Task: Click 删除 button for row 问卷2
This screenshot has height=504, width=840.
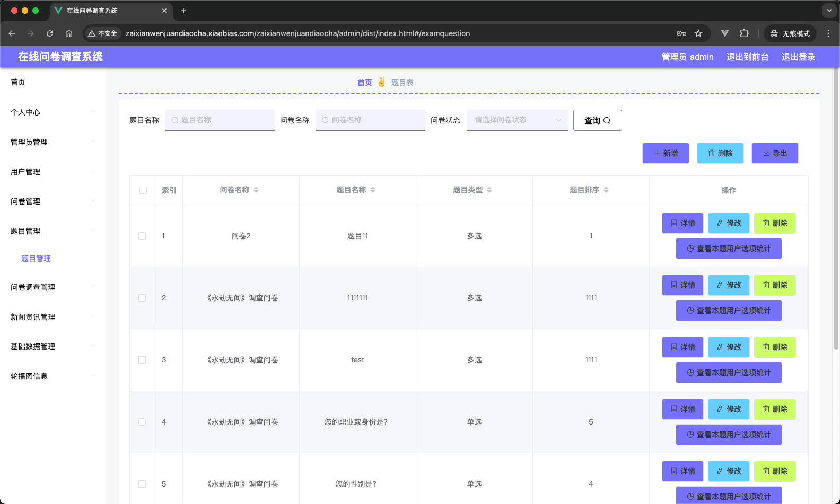Action: click(x=775, y=223)
